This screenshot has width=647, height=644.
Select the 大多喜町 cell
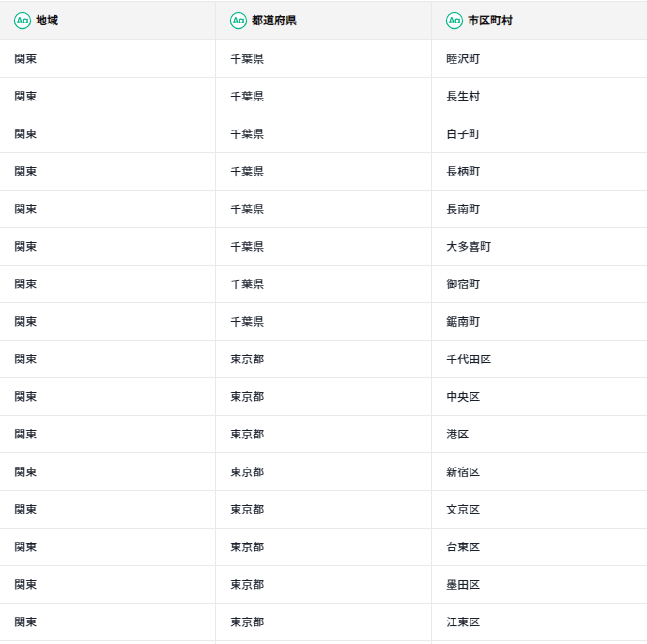(x=539, y=247)
